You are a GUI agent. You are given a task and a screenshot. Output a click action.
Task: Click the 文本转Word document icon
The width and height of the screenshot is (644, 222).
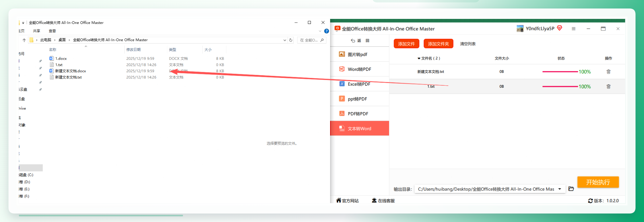342,128
